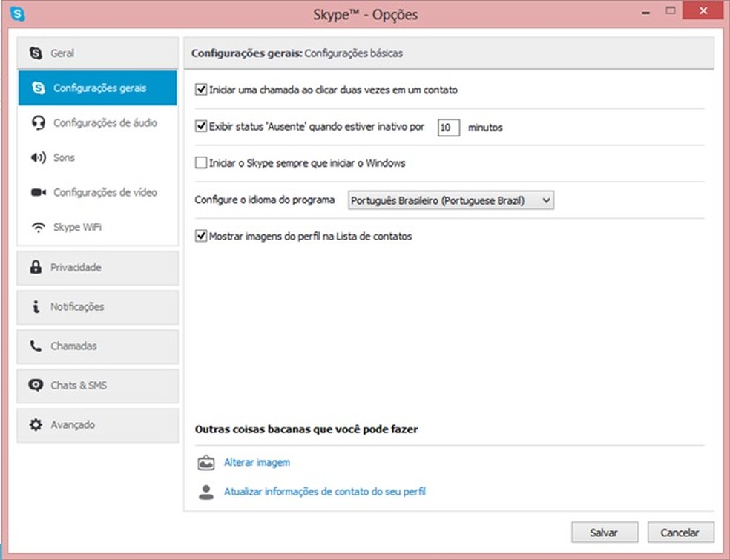Open the Geral section header

98,53
